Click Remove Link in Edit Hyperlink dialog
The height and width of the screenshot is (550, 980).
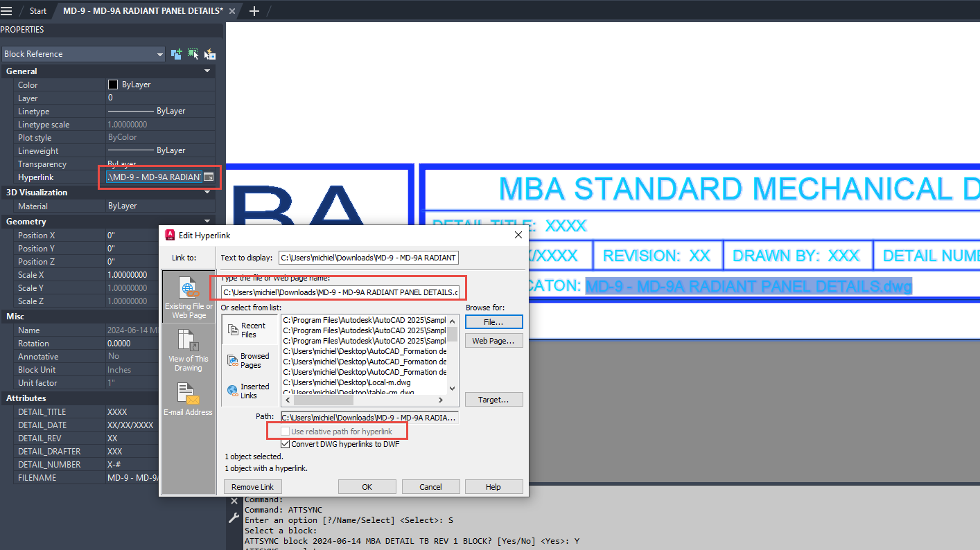[252, 486]
